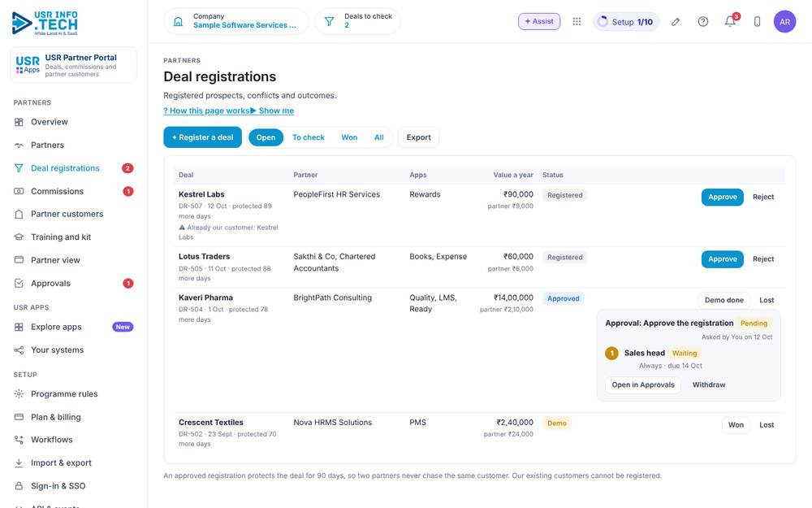Click the Approved status badge
This screenshot has width=812, height=508.
click(564, 298)
